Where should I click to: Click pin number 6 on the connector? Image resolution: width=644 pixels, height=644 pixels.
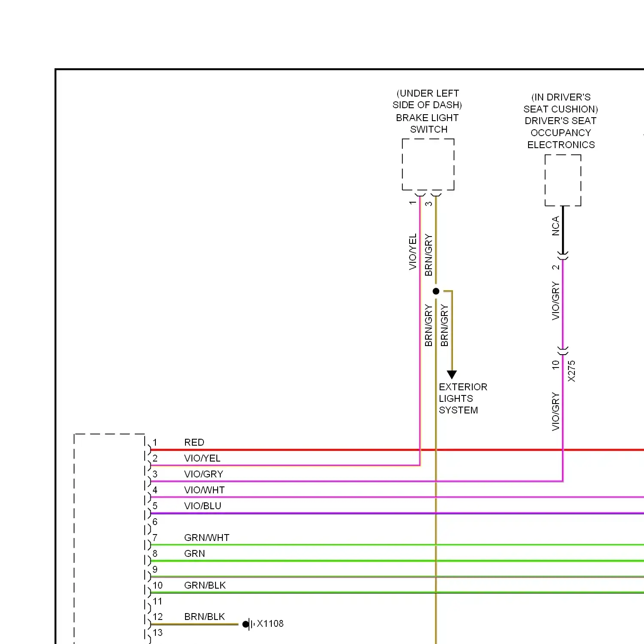coord(155,522)
